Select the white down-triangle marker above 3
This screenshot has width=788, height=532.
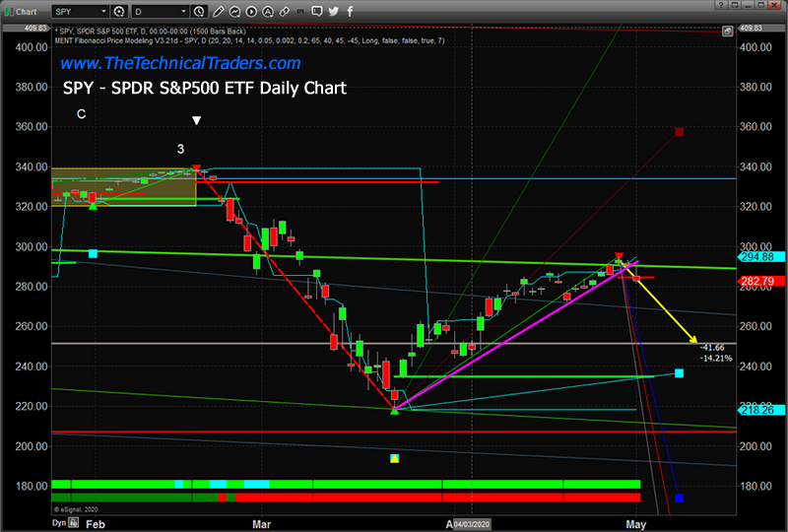(x=196, y=120)
